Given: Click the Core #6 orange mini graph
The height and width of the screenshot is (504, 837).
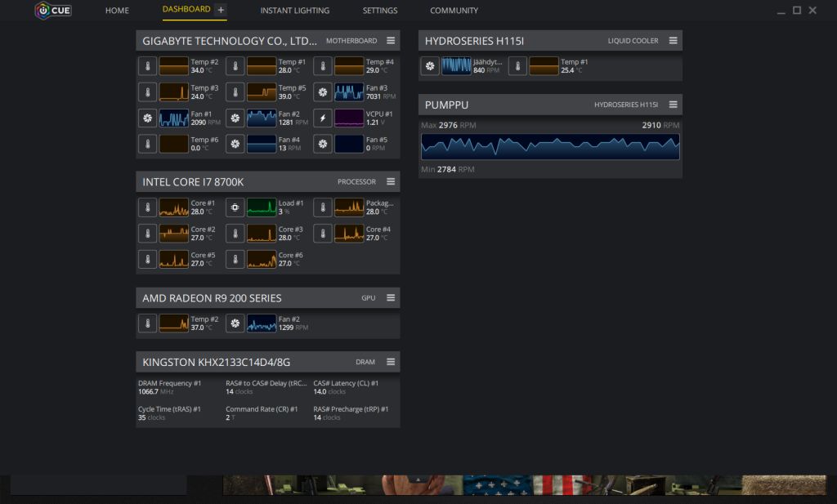Looking at the screenshot, I should tap(262, 259).
